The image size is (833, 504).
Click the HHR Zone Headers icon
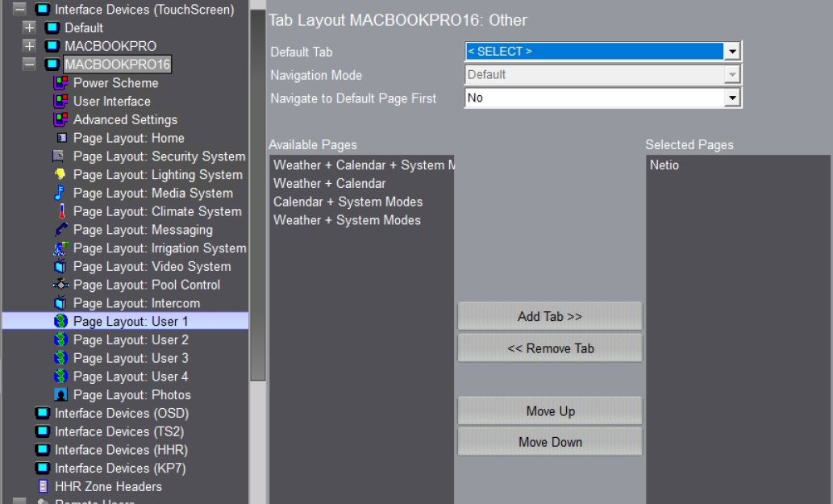(44, 486)
